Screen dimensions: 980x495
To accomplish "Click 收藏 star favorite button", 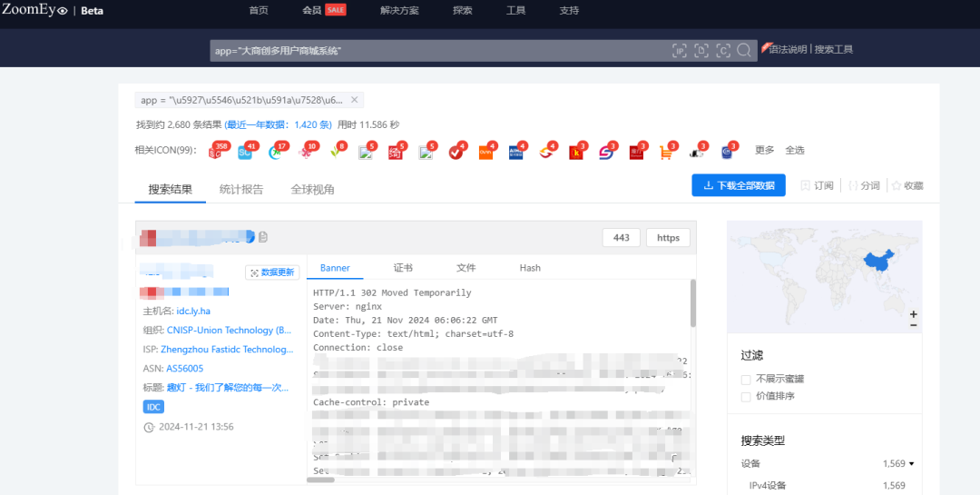I will (x=907, y=186).
